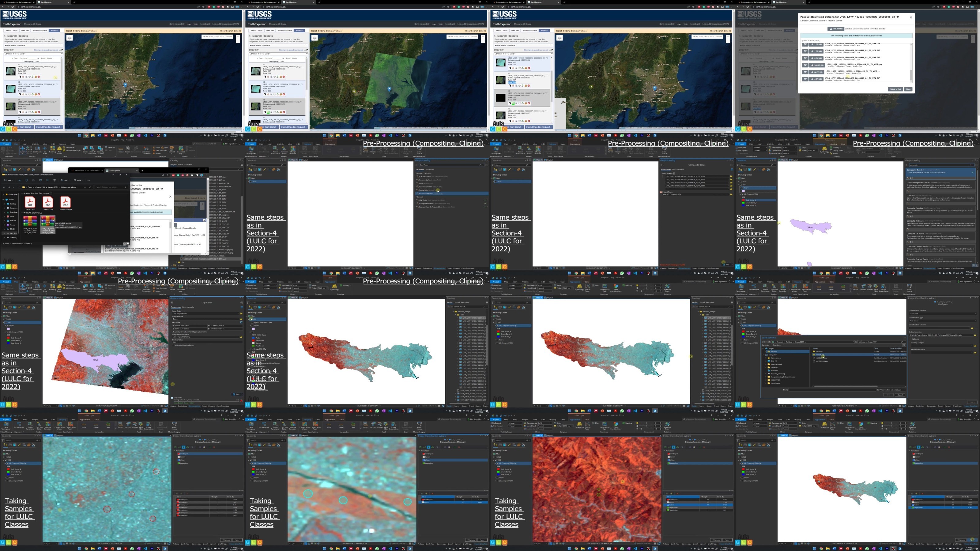Click the Item Name Filter field

tap(857, 41)
